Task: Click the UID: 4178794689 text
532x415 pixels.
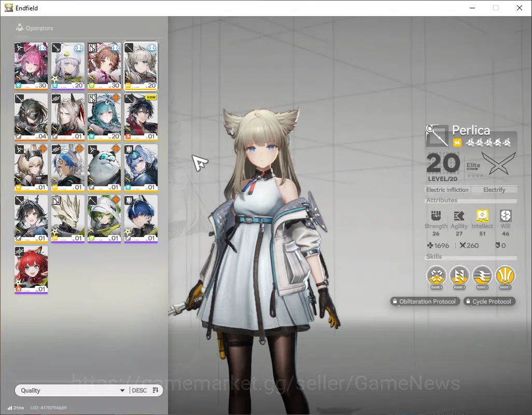Action: pyautogui.click(x=49, y=408)
